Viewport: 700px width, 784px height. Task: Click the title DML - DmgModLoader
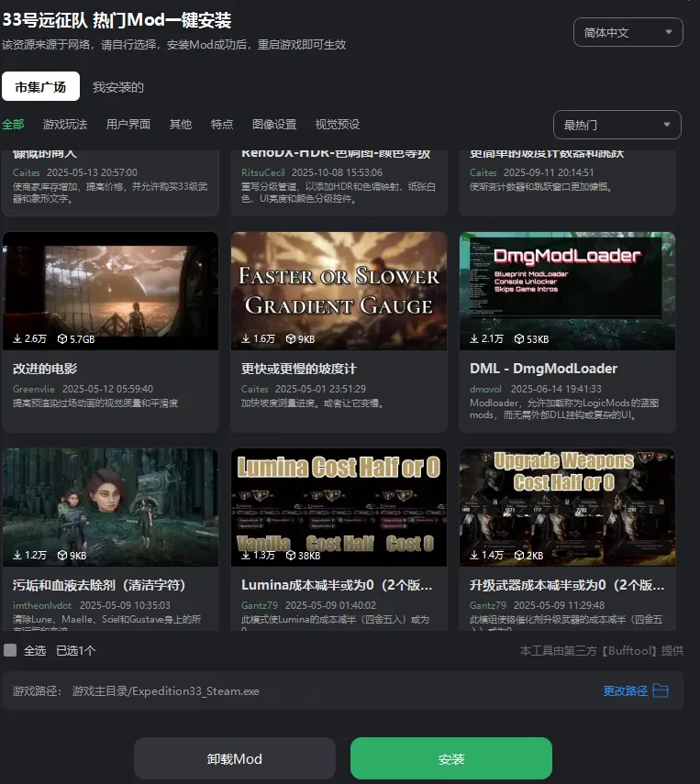coord(543,369)
